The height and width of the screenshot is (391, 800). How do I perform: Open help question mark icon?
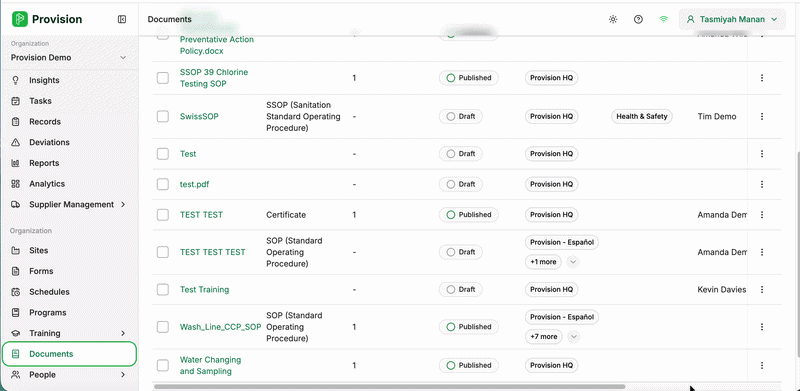tap(638, 19)
